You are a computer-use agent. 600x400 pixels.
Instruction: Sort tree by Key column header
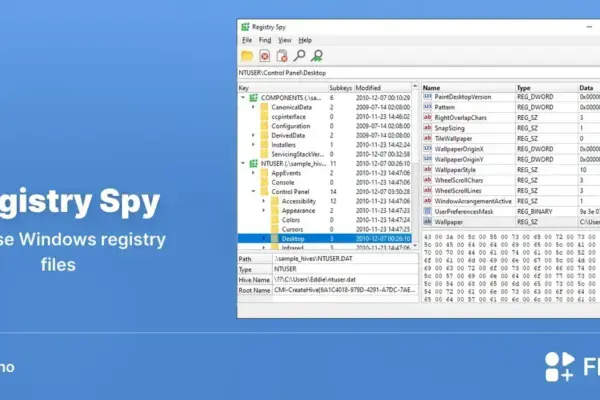point(282,88)
